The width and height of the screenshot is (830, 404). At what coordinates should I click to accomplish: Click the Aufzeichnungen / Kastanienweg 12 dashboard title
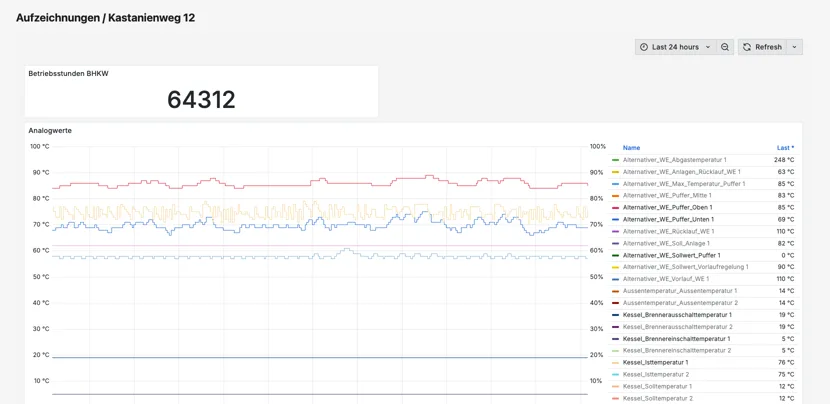105,17
